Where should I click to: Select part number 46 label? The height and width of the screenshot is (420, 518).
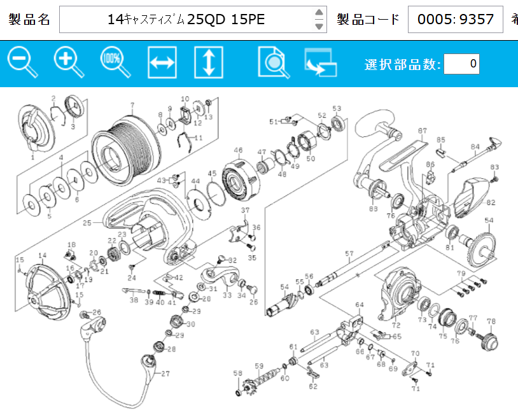pyautogui.click(x=238, y=150)
